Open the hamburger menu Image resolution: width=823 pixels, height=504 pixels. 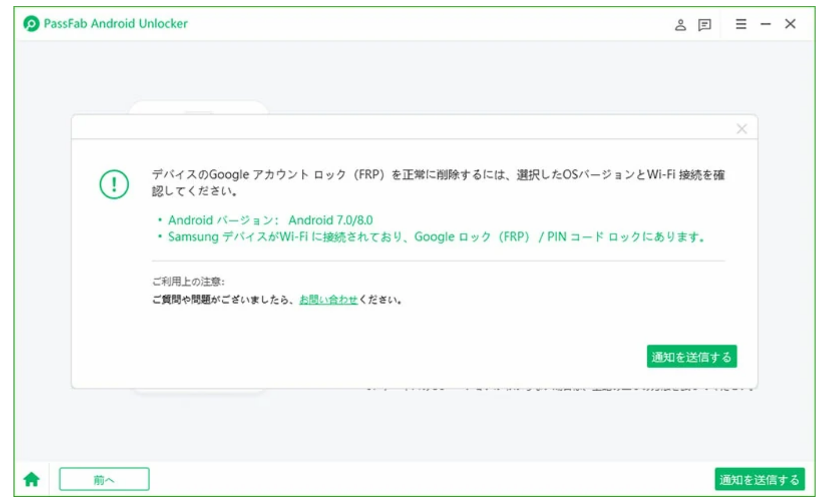pos(740,24)
